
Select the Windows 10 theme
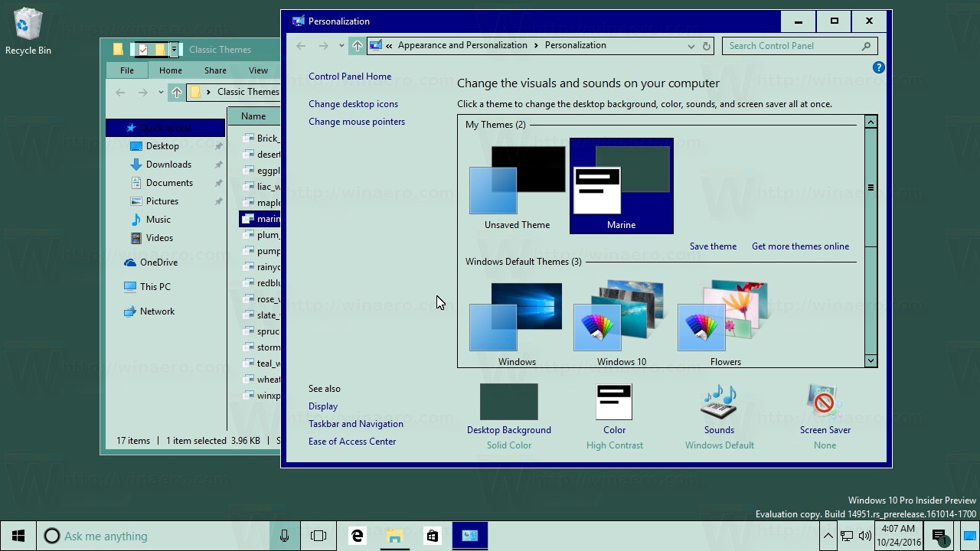coord(621,323)
